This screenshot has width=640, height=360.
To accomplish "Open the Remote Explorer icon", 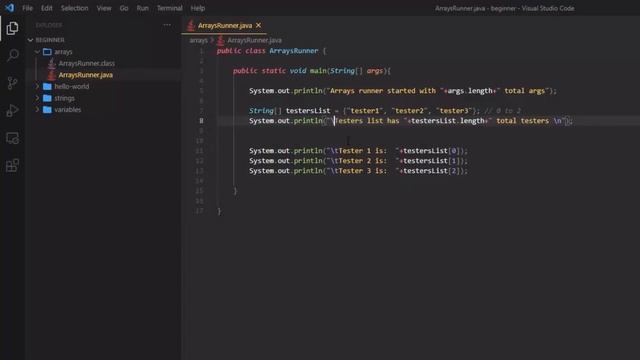I will [x=12, y=138].
